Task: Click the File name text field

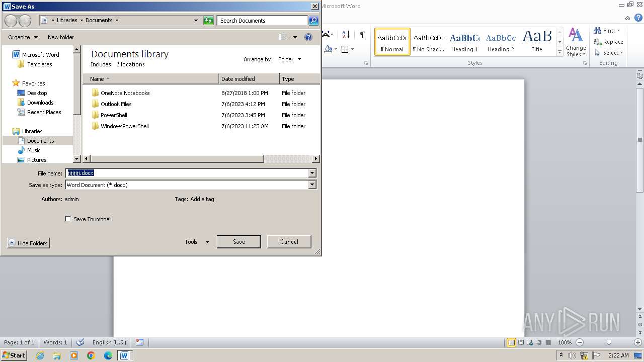Action: (x=187, y=173)
